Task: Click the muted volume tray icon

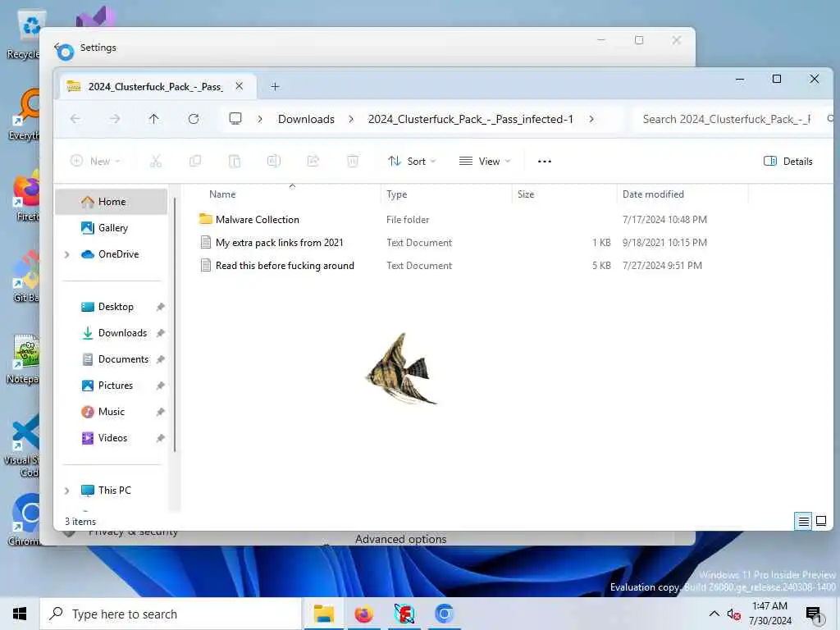Action: [733, 614]
